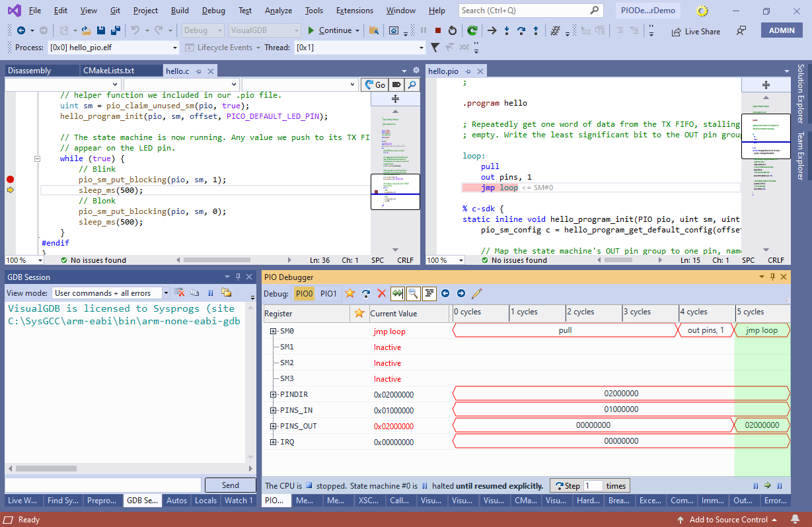Viewport: 812px width, 527px height.
Task: Go to next cycle with blue right arrow
Action: 461,293
